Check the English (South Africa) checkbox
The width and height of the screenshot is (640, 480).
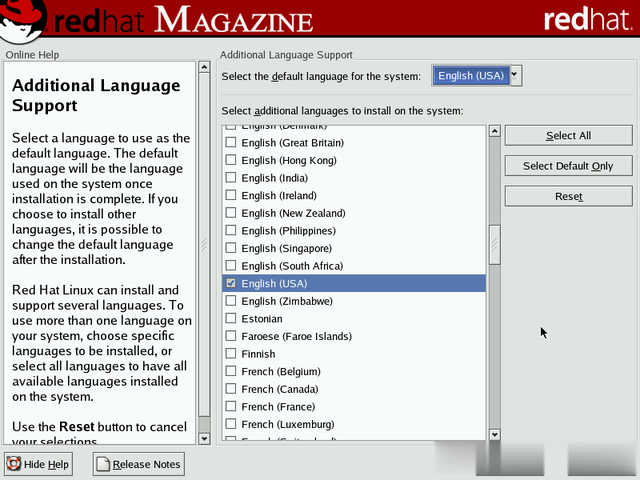(231, 265)
